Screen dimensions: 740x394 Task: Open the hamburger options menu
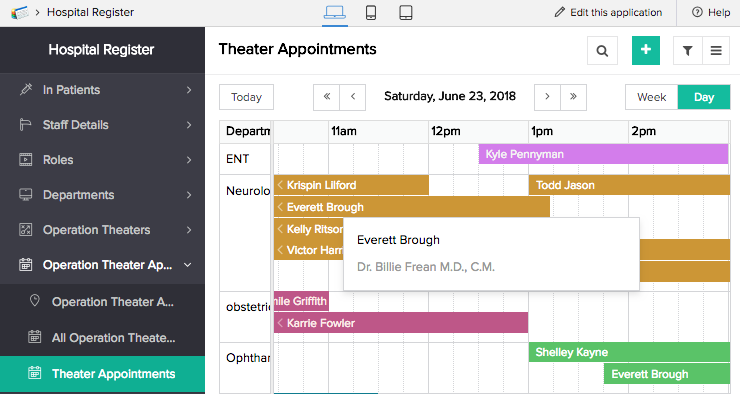(716, 50)
